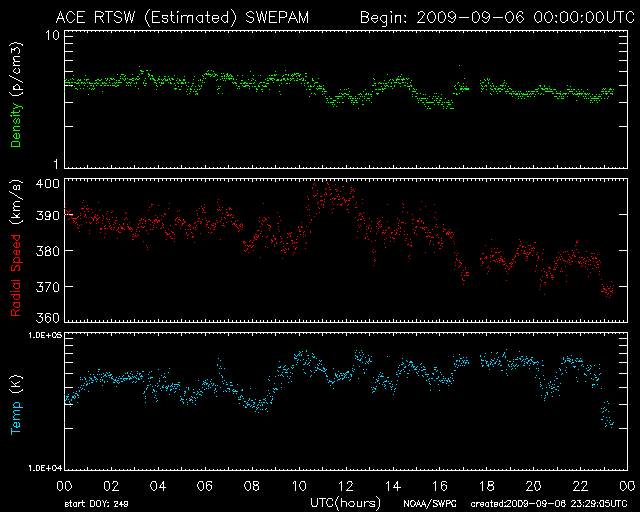Click the '400' speed axis tick label
This screenshot has height=512, width=640.
click(48, 184)
